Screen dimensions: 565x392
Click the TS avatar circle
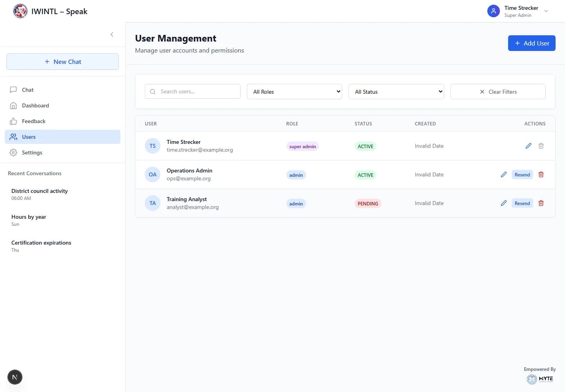[x=153, y=146]
